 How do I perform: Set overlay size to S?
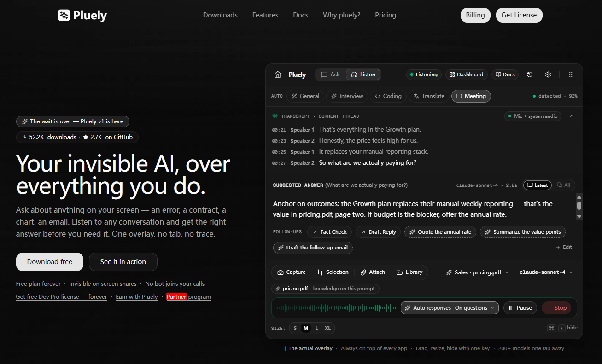point(295,328)
